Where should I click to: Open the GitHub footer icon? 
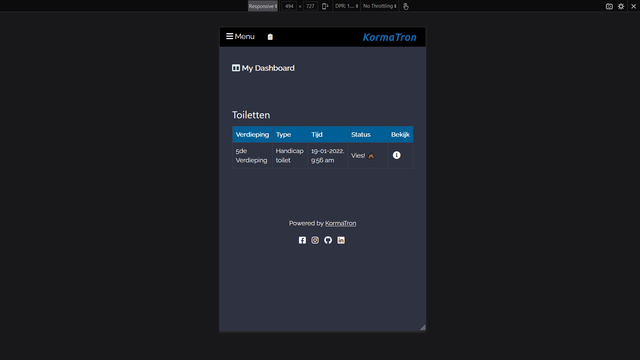click(x=328, y=240)
